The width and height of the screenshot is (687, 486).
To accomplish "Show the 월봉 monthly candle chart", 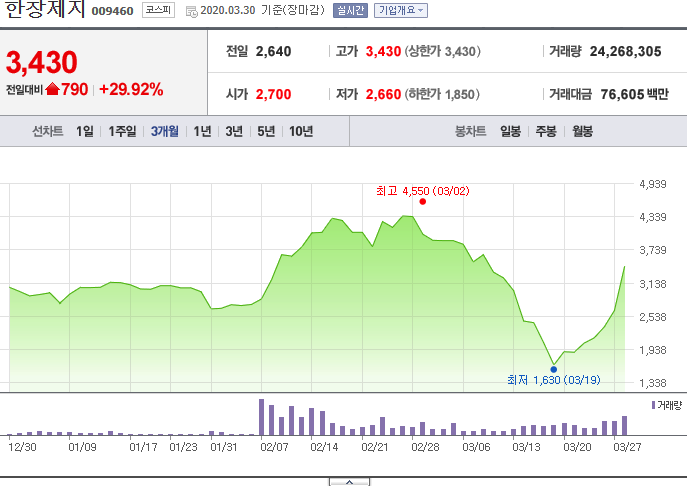I will [582, 131].
